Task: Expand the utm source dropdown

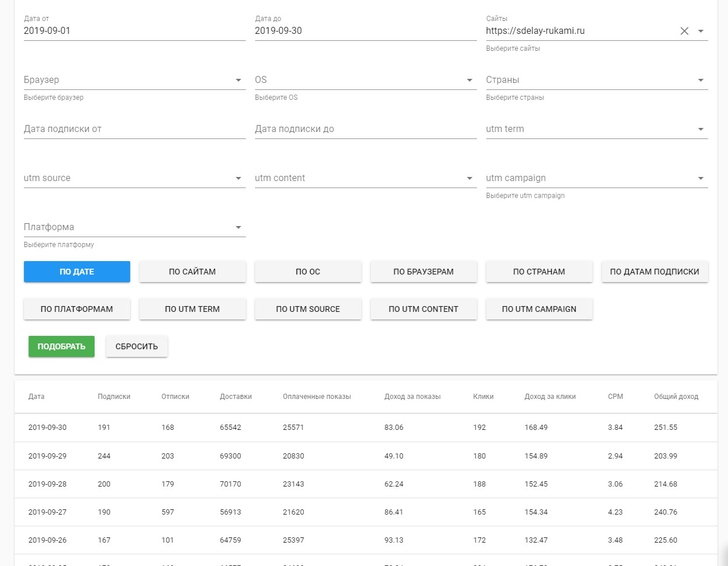Action: (238, 178)
